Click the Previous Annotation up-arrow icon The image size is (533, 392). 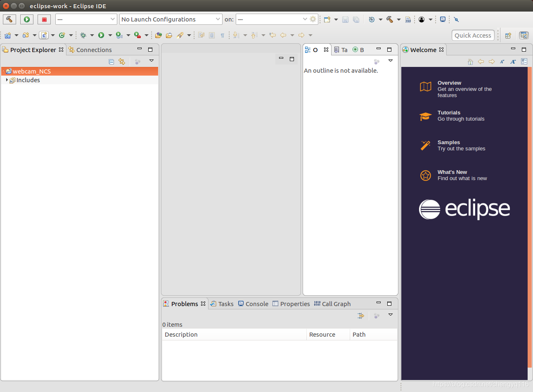coord(254,35)
